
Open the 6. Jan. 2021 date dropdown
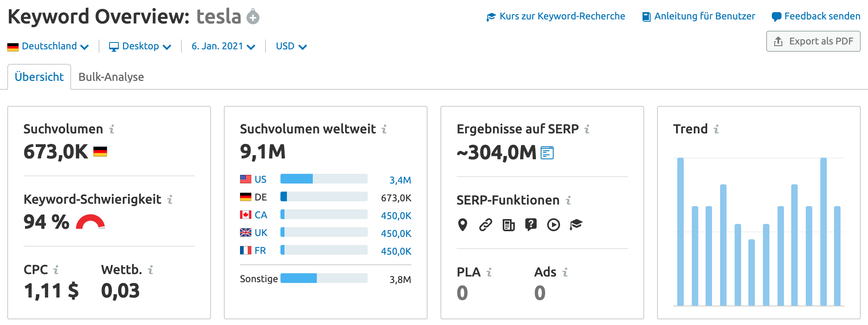(223, 46)
